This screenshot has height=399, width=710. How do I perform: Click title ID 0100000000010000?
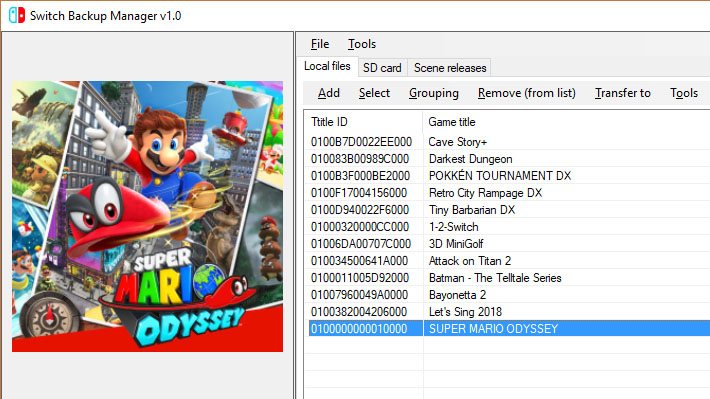(x=359, y=329)
